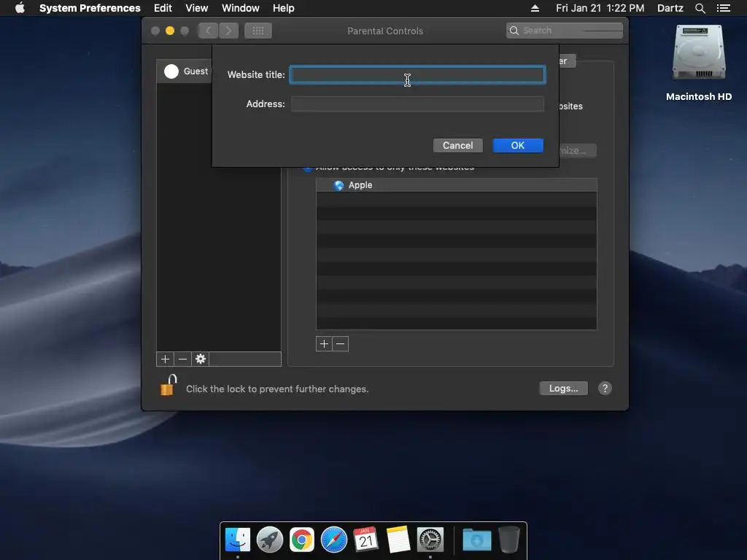This screenshot has width=747, height=560.
Task: Select the Apple website entry
Action: click(x=457, y=185)
